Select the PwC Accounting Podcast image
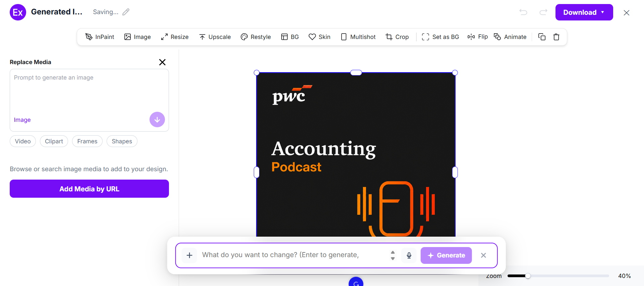Viewport: 644px width, 286px height. coord(356,154)
